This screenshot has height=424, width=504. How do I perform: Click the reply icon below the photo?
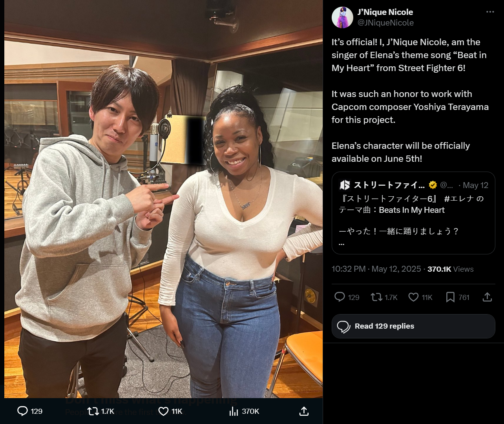[x=23, y=411]
